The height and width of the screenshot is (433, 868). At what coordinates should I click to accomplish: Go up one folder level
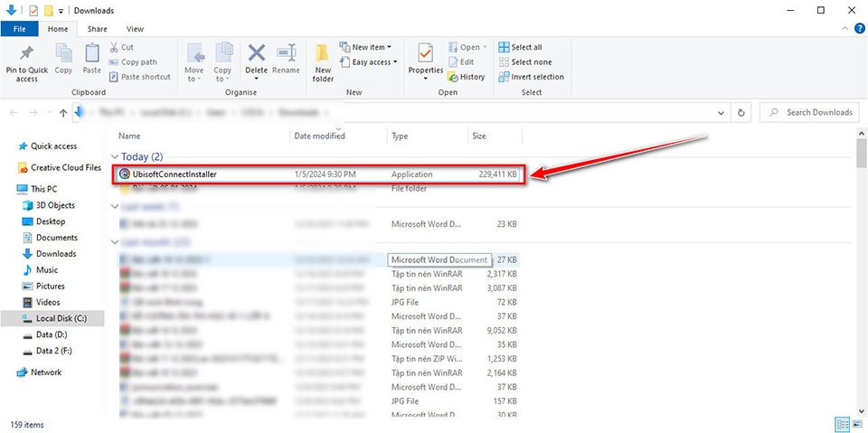[x=63, y=113]
